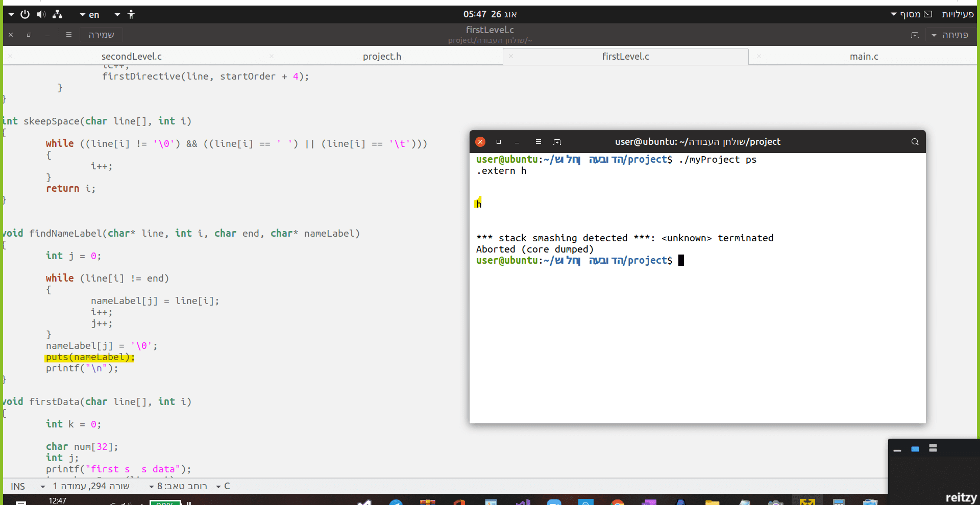This screenshot has width=980, height=505.
Task: Open the accessibility menu icon
Action: tap(131, 14)
